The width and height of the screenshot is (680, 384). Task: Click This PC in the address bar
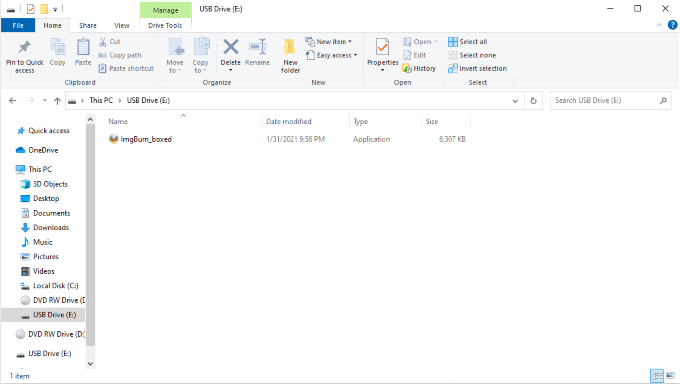pos(101,100)
